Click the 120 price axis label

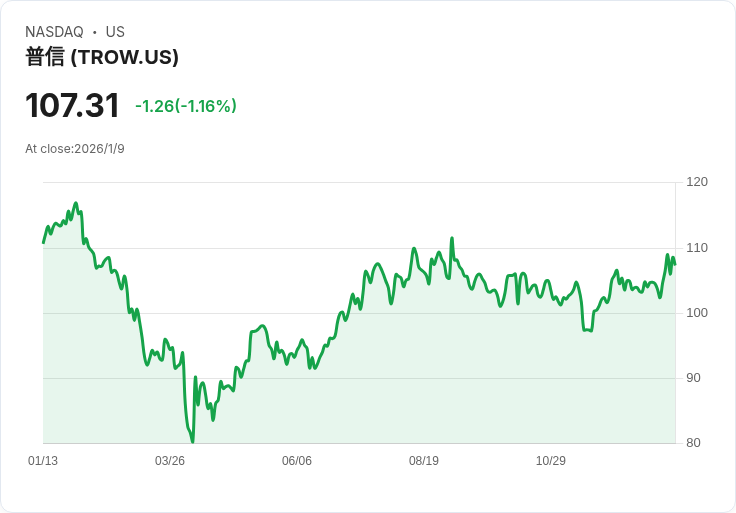[x=697, y=182]
